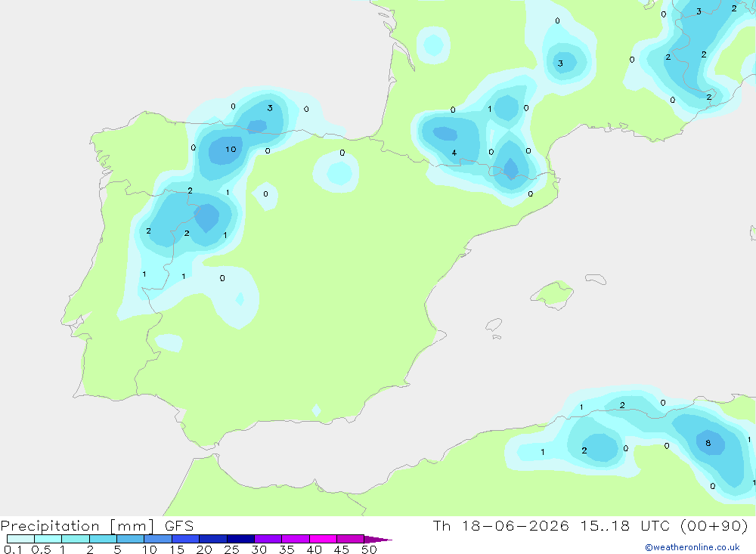Click the '40' legend scale label

tap(314, 549)
